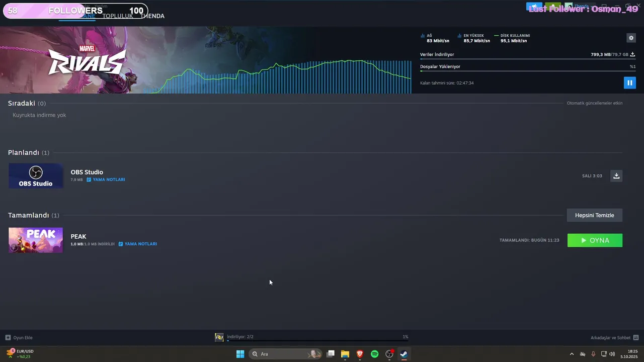The image size is (644, 362).
Task: Click the AĞ 83 Mbit/sn stat
Action: (435, 38)
